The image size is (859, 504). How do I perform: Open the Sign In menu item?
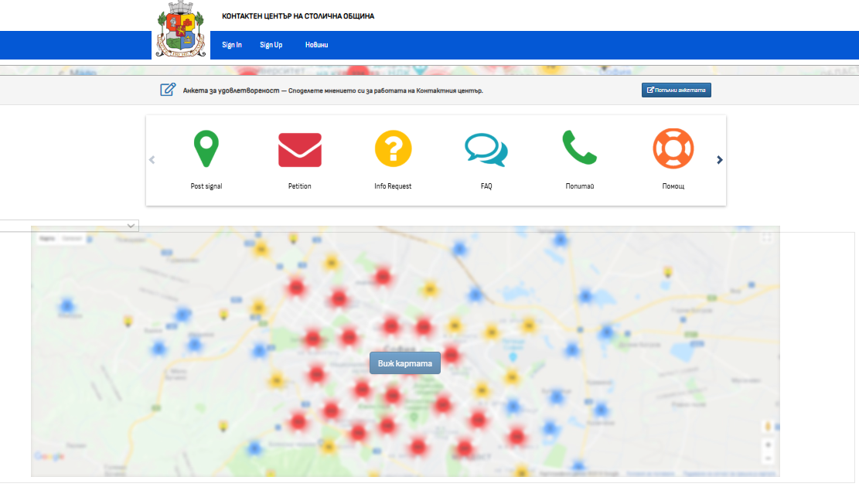point(232,45)
